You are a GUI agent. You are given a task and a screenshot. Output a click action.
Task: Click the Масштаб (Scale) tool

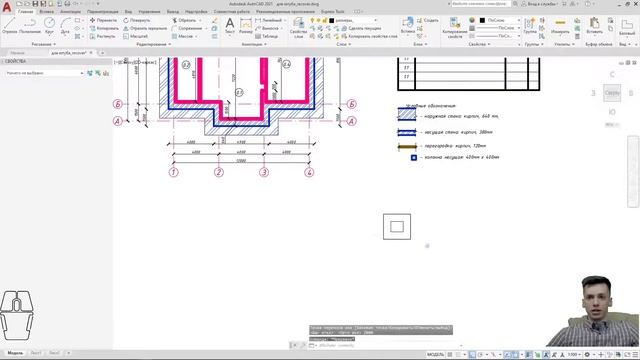(136, 36)
